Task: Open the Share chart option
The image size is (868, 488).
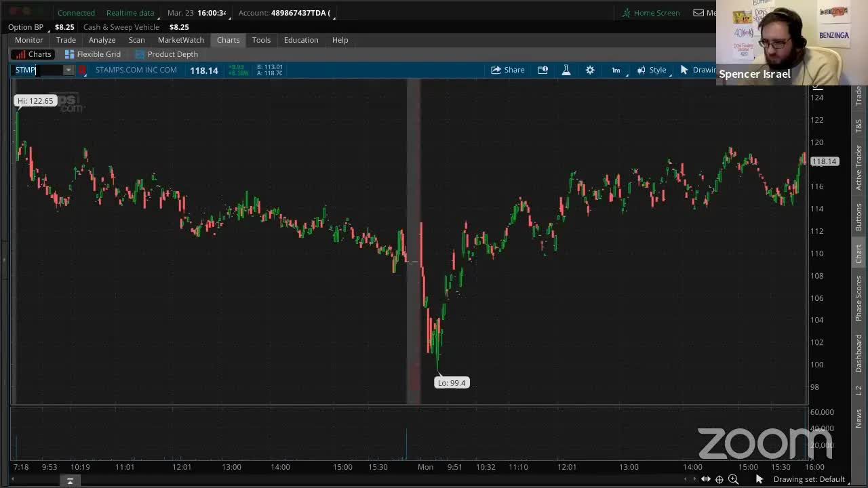Action: point(507,70)
